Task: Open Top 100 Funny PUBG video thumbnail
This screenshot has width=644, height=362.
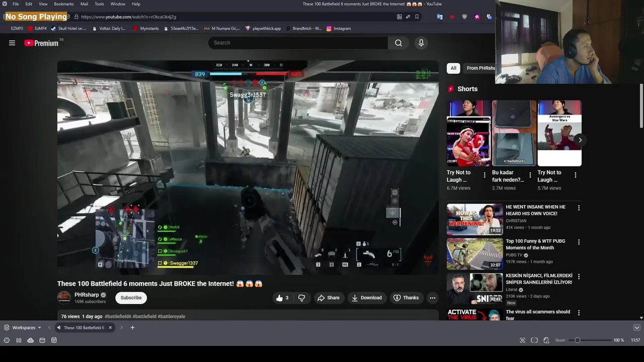Action: click(474, 253)
